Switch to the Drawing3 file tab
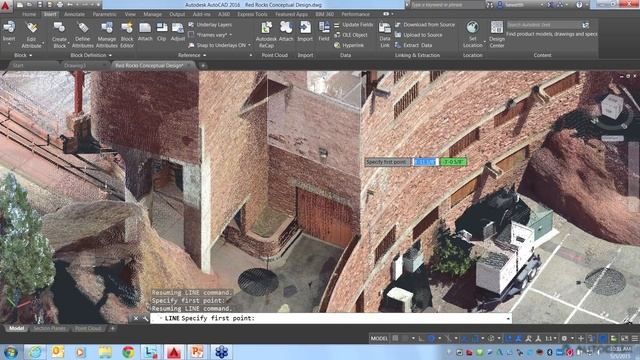The height and width of the screenshot is (360, 640). click(75, 65)
